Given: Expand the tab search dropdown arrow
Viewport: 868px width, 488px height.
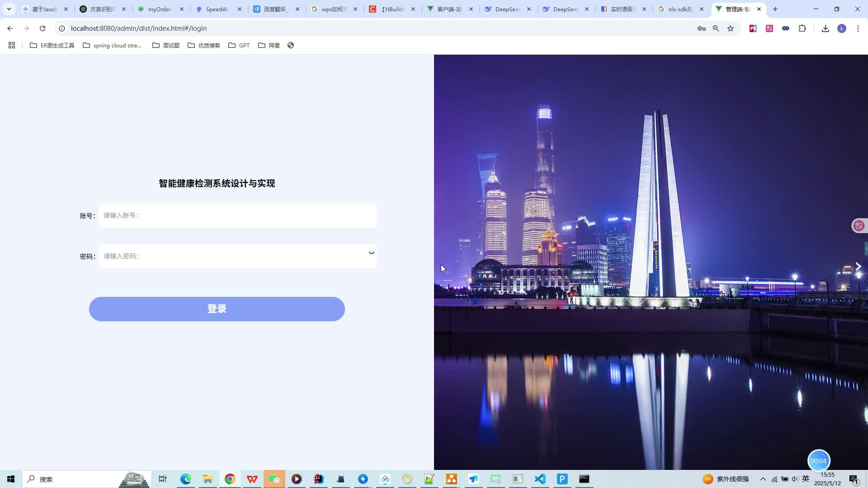Looking at the screenshot, I should coord(9,9).
